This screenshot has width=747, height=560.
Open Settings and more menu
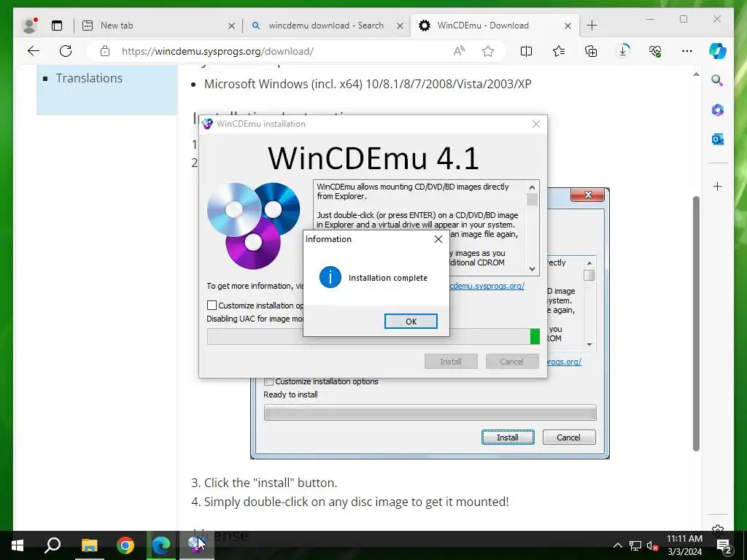click(x=687, y=51)
